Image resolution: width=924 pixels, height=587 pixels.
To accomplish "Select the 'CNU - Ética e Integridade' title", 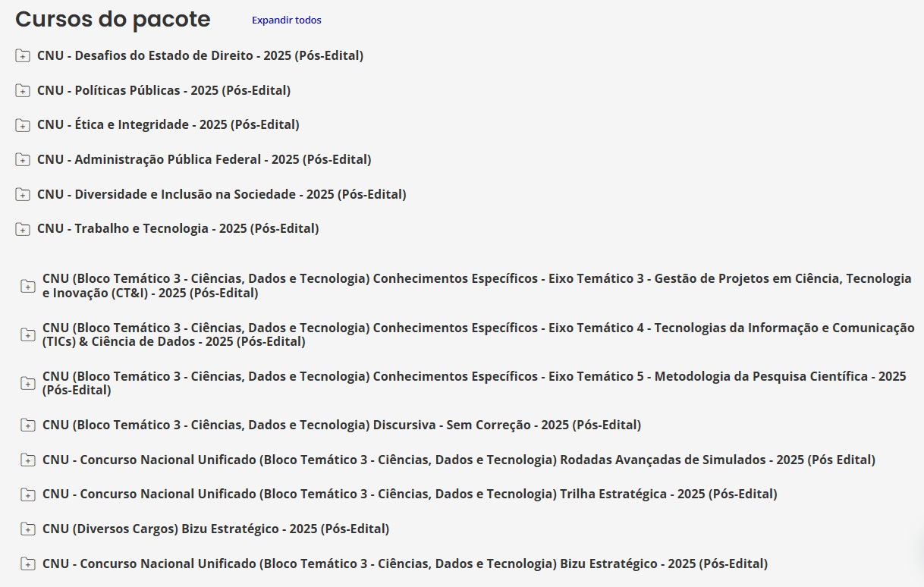I will 168,124.
